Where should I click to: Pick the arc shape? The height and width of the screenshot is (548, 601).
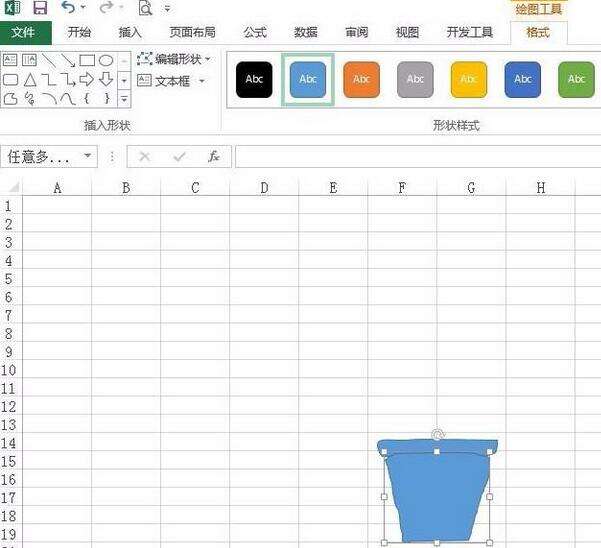(x=49, y=99)
